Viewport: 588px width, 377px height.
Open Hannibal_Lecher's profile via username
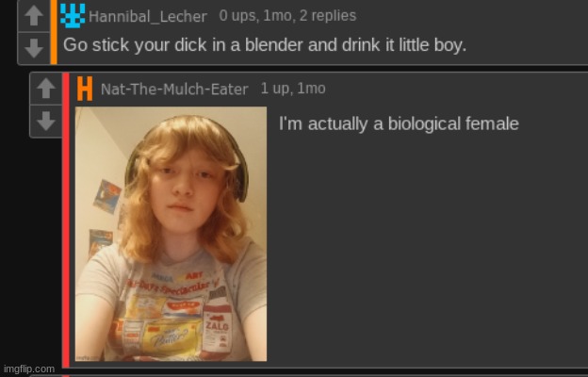148,17
